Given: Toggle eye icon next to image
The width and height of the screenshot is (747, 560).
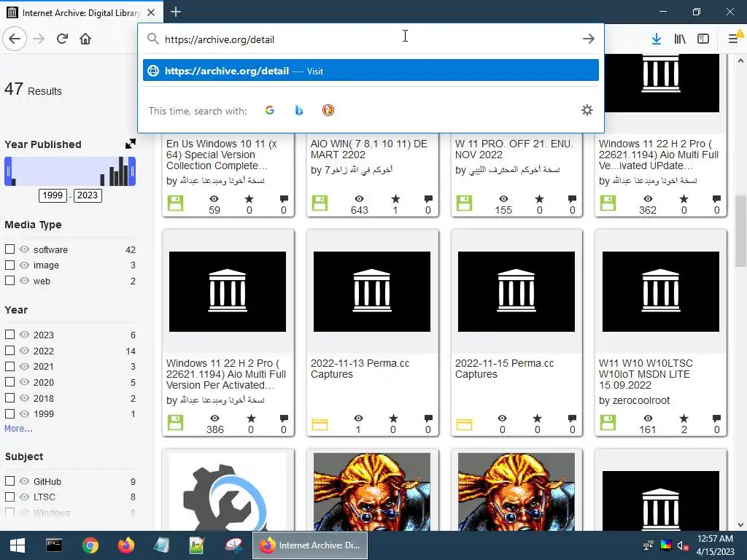Looking at the screenshot, I should coord(24,265).
